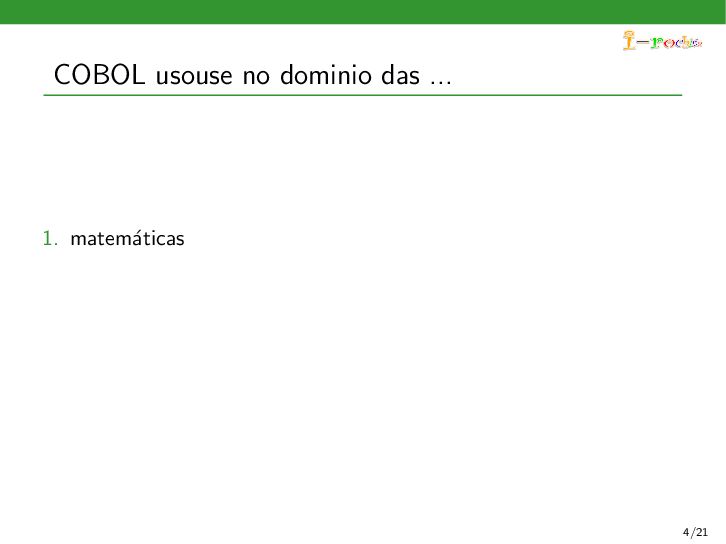Viewport: 726px width, 544px height.
Task: Click the red "o" in the logo
Action: [x=669, y=44]
